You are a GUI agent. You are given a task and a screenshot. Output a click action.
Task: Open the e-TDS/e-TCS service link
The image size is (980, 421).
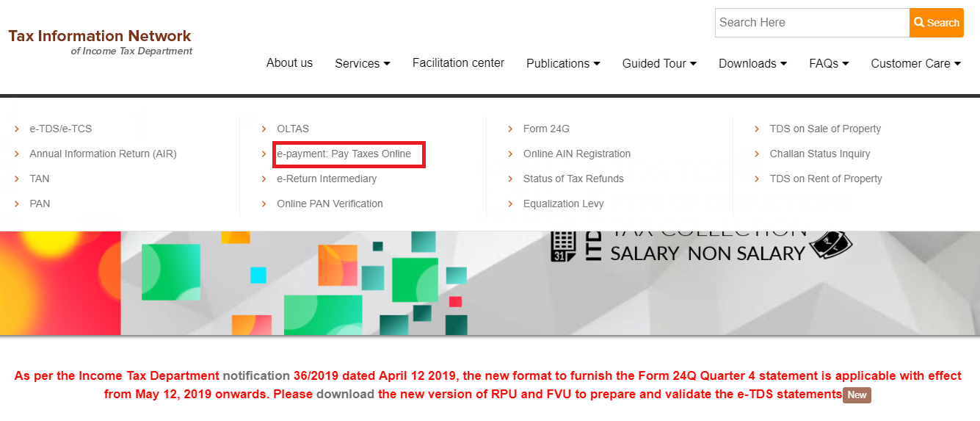pos(60,129)
